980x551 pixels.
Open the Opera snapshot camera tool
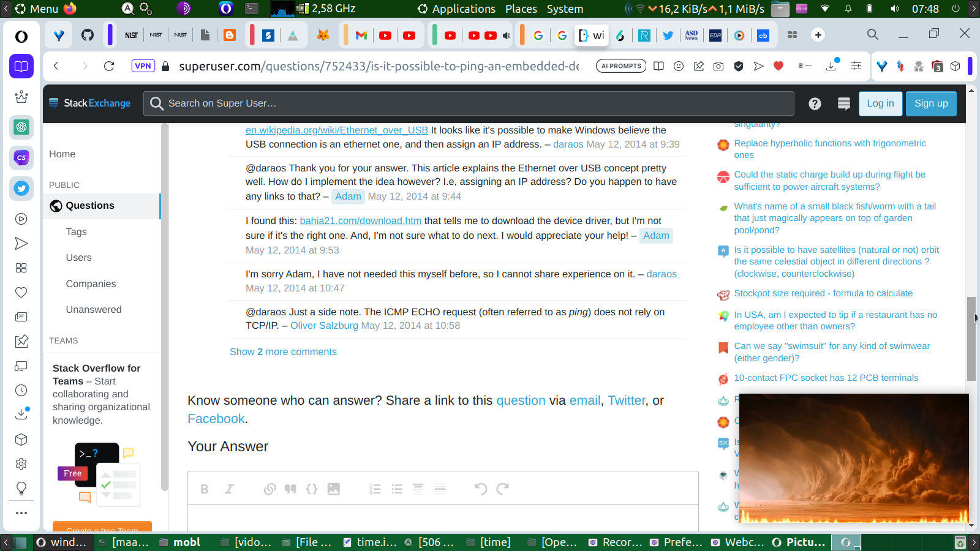point(718,66)
